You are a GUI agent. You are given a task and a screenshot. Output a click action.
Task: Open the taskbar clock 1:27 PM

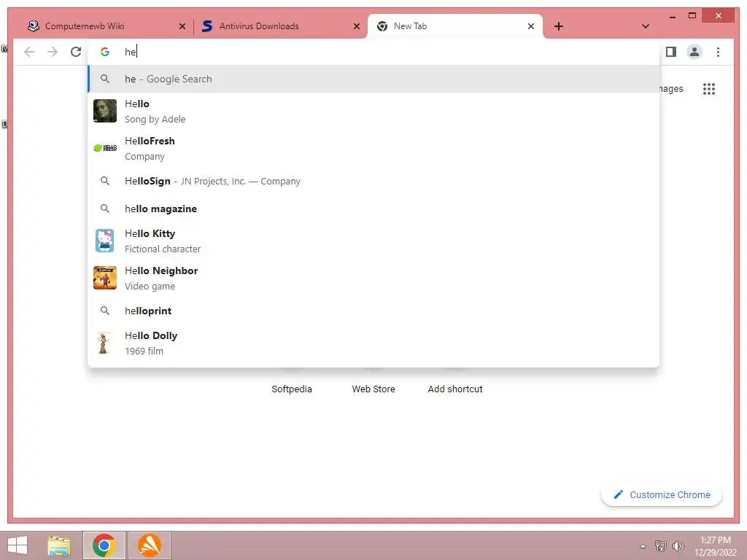click(x=716, y=546)
